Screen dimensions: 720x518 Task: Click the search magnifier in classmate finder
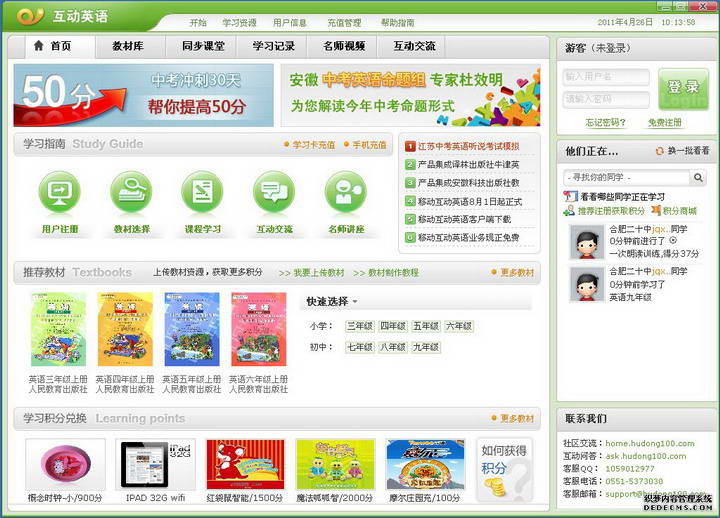pyautogui.click(x=698, y=177)
